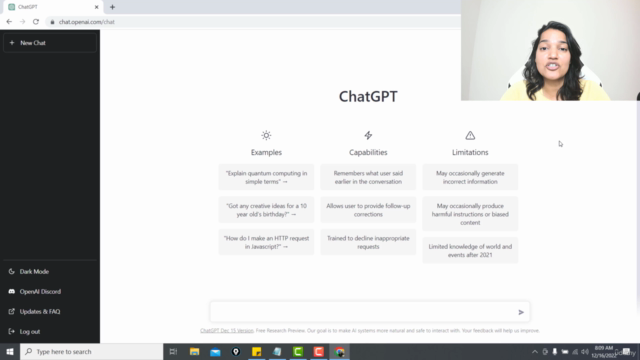Click the presenter webcam video overlay

(550, 50)
